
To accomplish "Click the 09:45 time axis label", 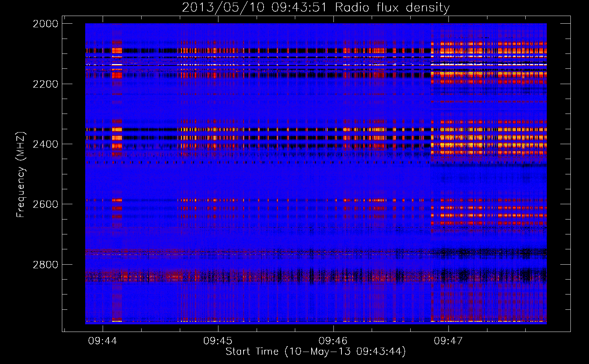I will click(x=218, y=341).
